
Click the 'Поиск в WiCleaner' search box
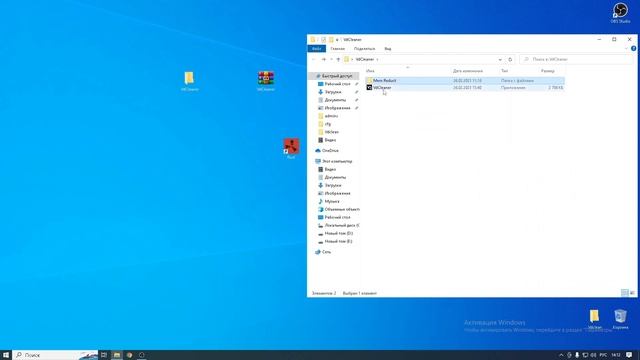coord(576,60)
